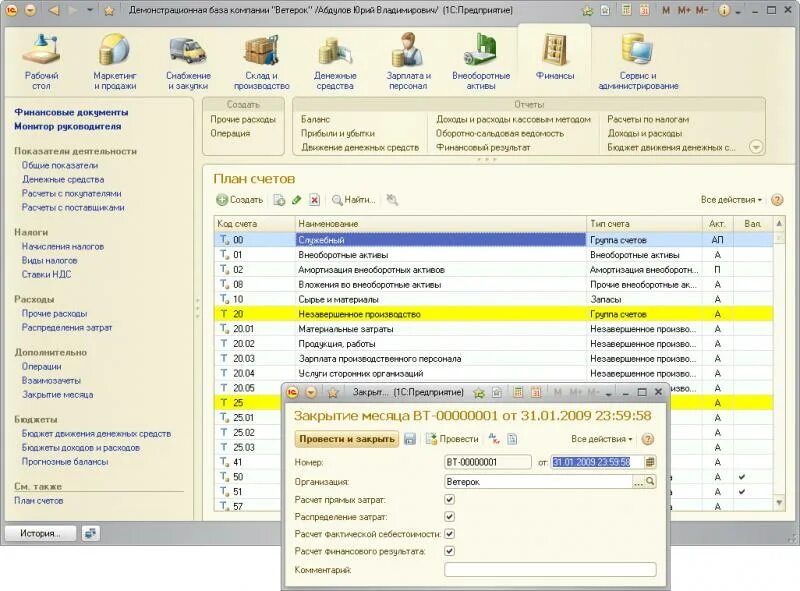Image resolution: width=800 pixels, height=591 pixels.
Task: Select Операция in the Создать panel
Action: click(x=230, y=133)
